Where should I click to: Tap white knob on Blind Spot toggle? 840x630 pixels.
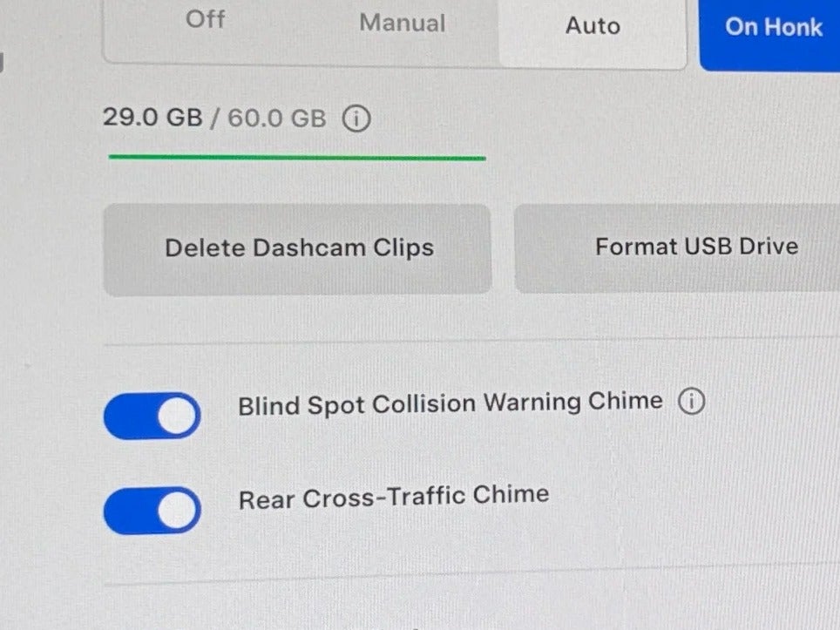click(x=177, y=416)
